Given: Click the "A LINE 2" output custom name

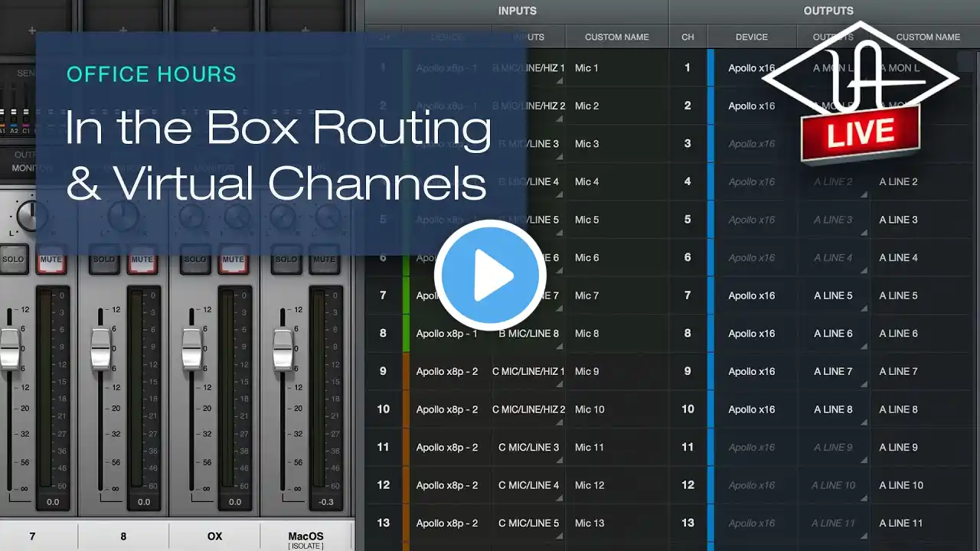Looking at the screenshot, I should click(899, 182).
